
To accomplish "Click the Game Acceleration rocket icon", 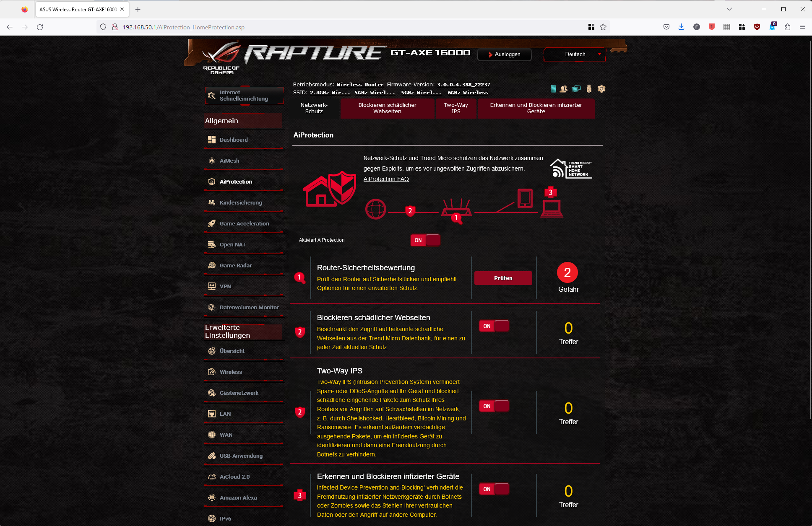I will coord(212,223).
